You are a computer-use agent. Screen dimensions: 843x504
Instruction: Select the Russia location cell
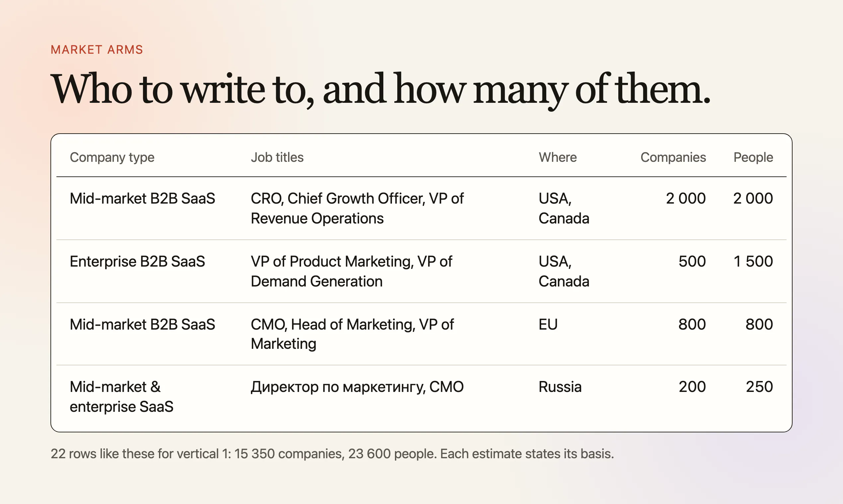point(560,387)
